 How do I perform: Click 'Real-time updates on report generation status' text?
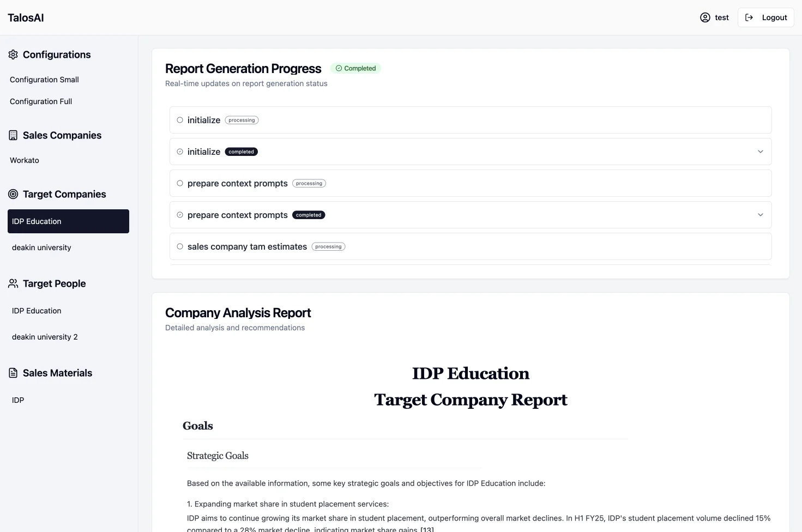(x=246, y=83)
